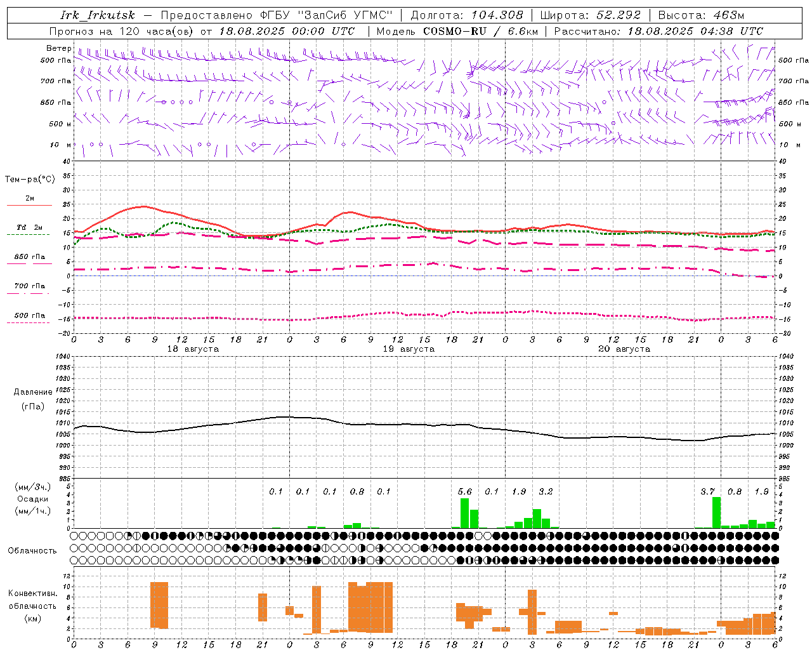The width and height of the screenshot is (812, 650).
Task: Select the '(мм/1ч.)' hourly precipitation label
Action: (x=32, y=511)
